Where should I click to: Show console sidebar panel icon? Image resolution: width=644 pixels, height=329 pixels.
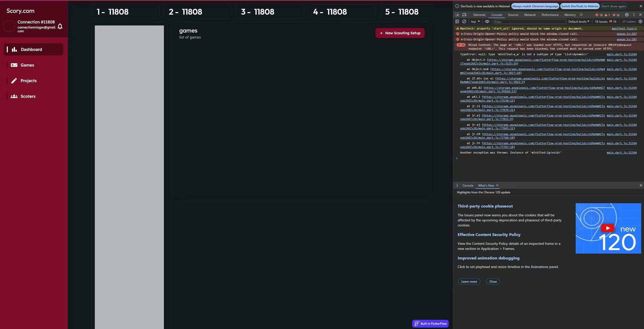tap(457, 22)
